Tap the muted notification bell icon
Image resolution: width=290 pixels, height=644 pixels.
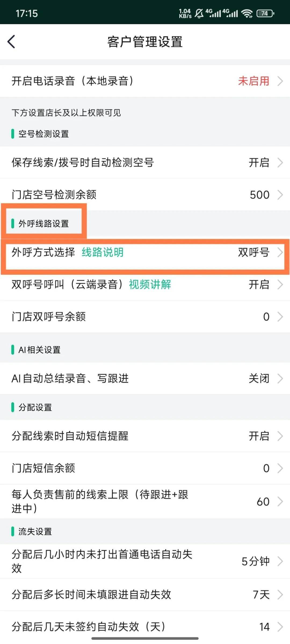199,13
